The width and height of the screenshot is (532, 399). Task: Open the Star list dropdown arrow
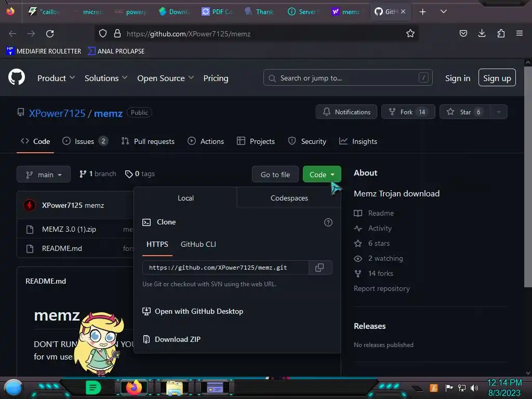click(x=498, y=112)
